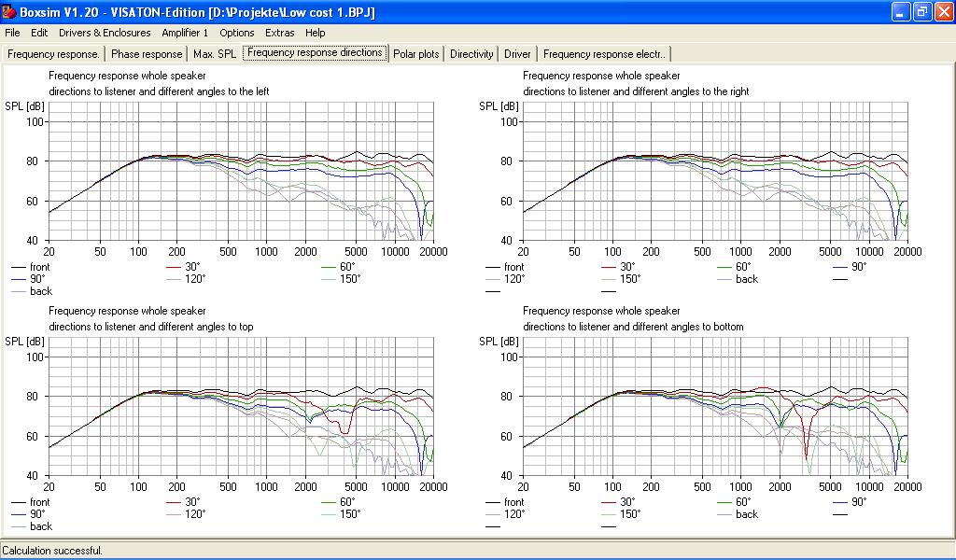Click the '120°' legend entry in left-angles chart
Viewport: 956px width, 560px height.
point(186,279)
